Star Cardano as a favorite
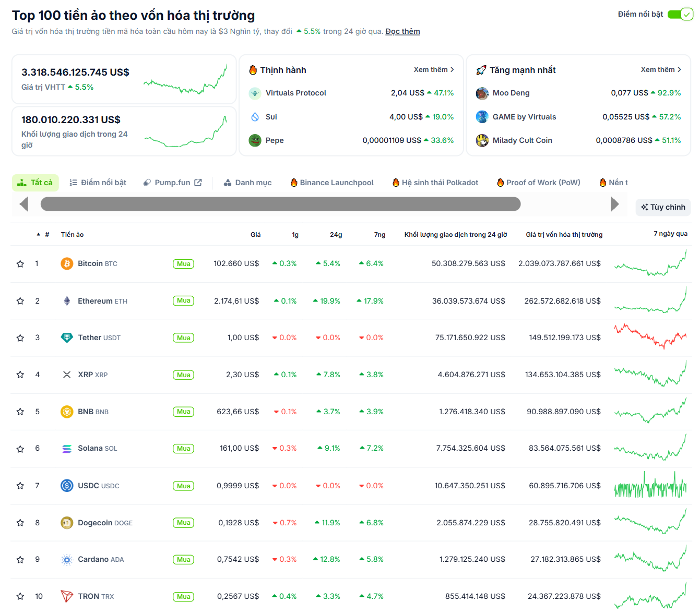Image resolution: width=700 pixels, height=614 pixels. 20,560
